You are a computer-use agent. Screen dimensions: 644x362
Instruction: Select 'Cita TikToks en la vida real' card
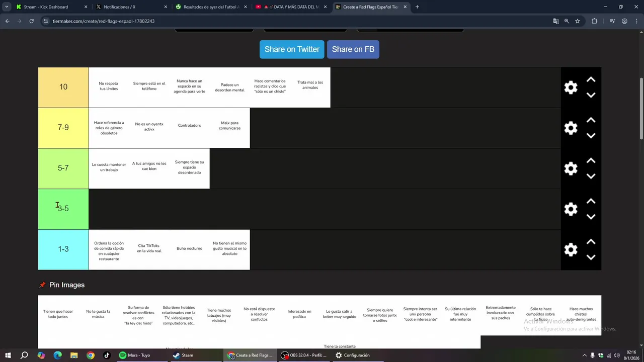coord(149,249)
